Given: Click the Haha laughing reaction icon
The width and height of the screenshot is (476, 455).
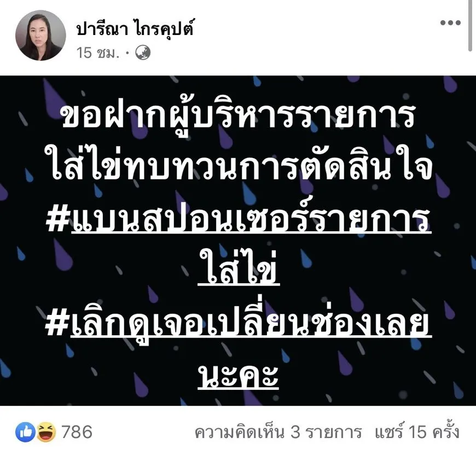Looking at the screenshot, I should [46, 431].
